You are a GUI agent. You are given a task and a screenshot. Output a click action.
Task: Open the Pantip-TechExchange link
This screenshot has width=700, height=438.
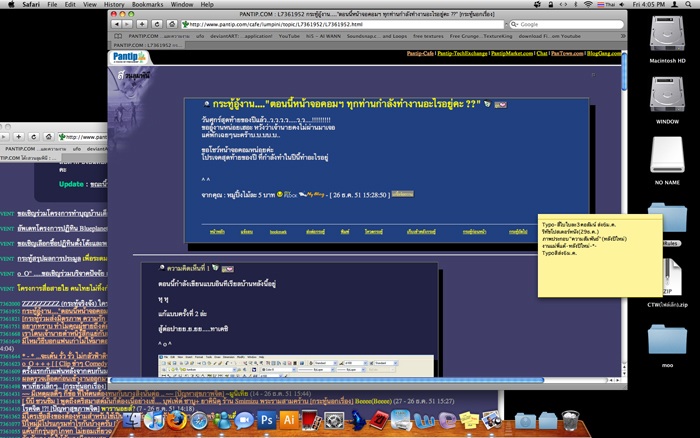(x=462, y=54)
